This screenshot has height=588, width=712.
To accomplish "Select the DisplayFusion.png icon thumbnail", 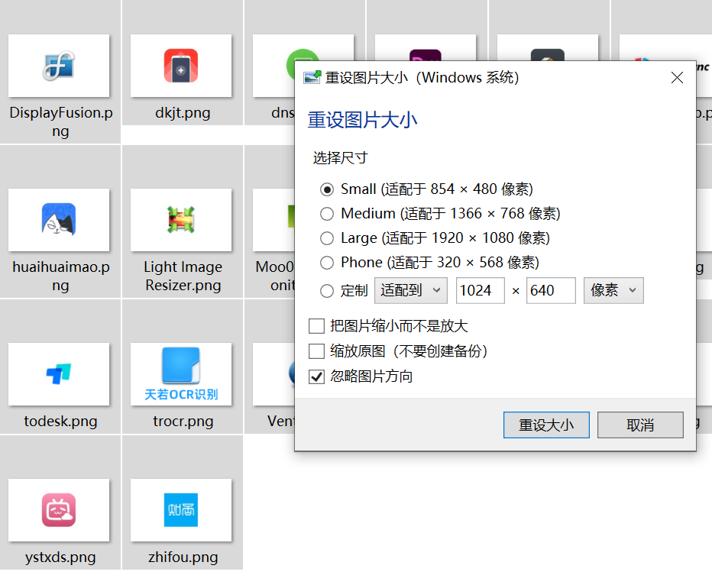I will coord(59,66).
